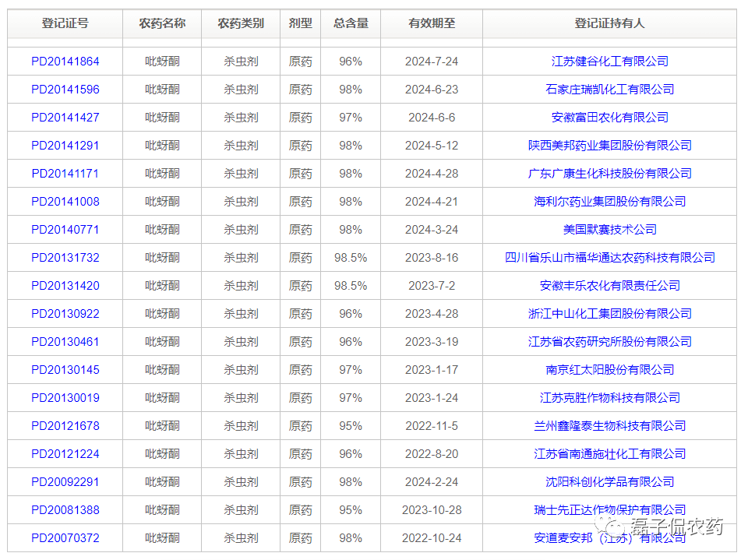Screen dimensions: 748x560
Task: Select expiry date 2024-5-12 cell
Action: click(x=432, y=146)
